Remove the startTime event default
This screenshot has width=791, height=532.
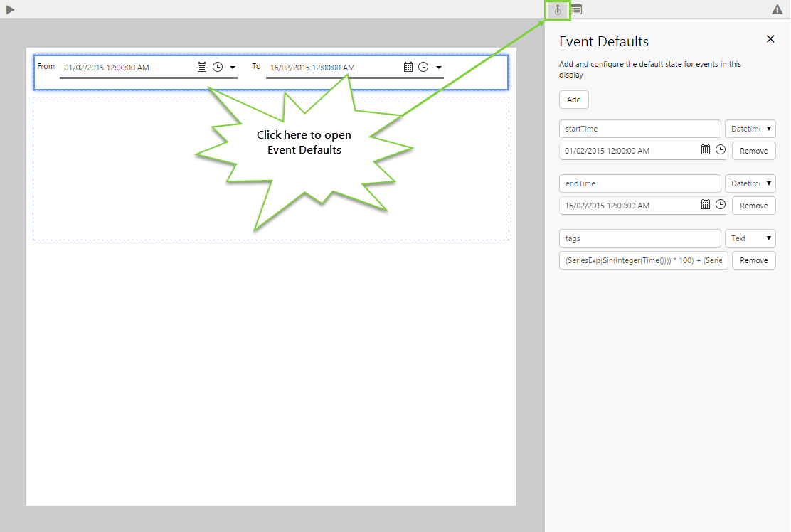pyautogui.click(x=753, y=151)
